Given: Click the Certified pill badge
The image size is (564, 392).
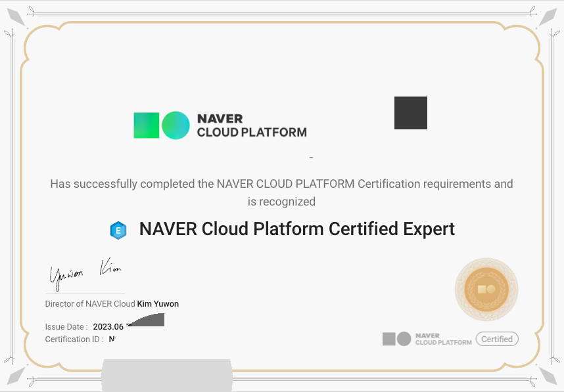Looking at the screenshot, I should pyautogui.click(x=497, y=339).
